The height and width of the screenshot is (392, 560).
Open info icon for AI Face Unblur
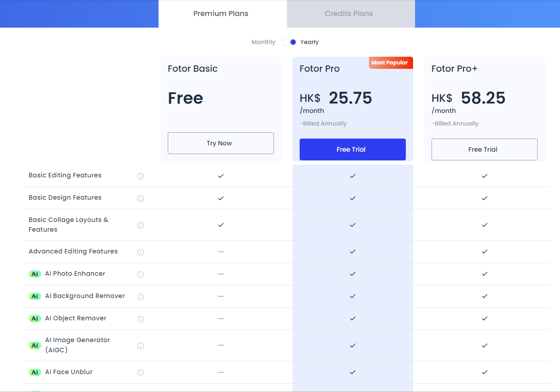[140, 373]
